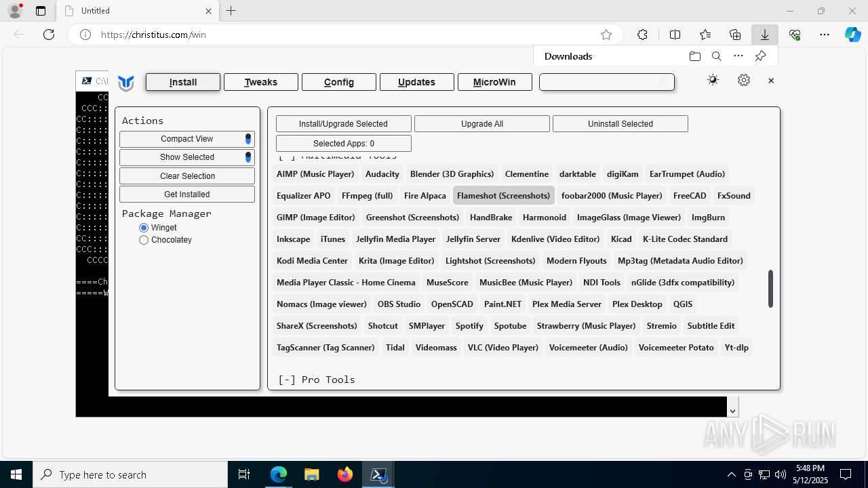
Task: Select OBS Studio app
Action: coord(399,304)
